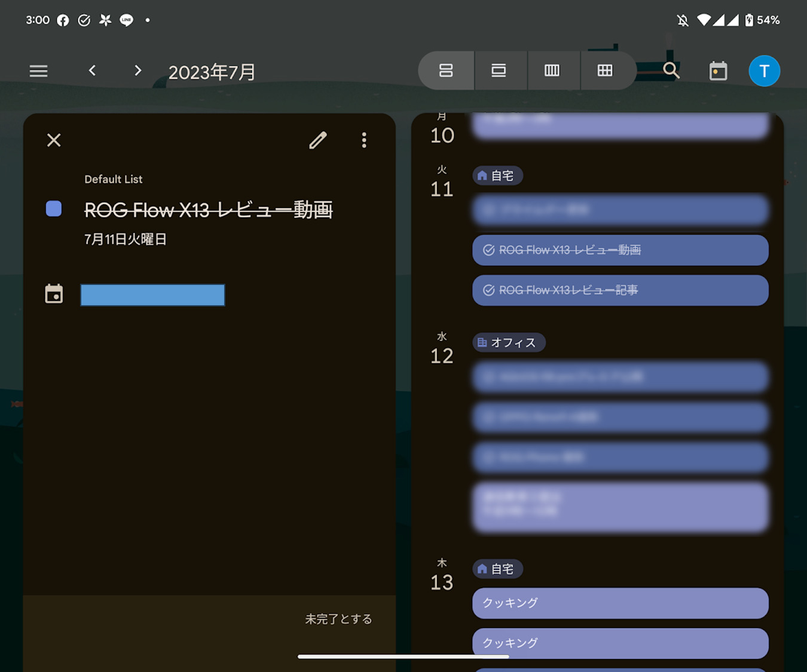The height and width of the screenshot is (672, 807).
Task: Tap the Facebook notification icon in status bar
Action: 63,20
